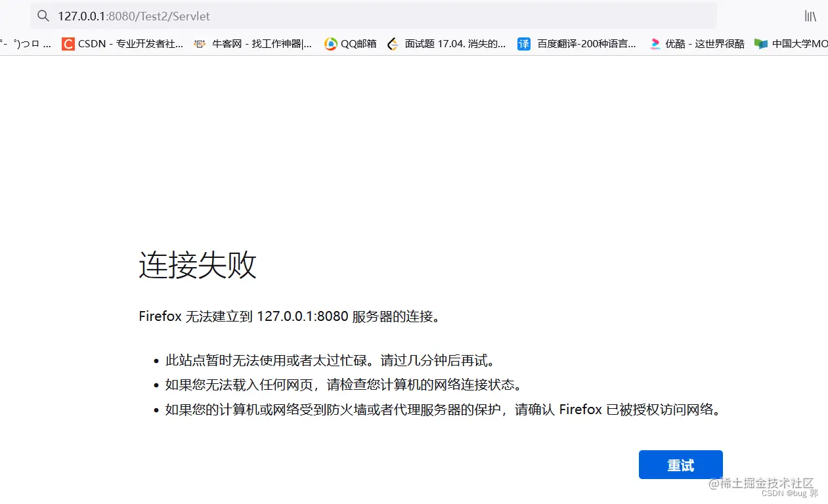Click the 中国大学MOOC bookmark icon
Viewport: 828px width, 504px height.
[x=760, y=43]
